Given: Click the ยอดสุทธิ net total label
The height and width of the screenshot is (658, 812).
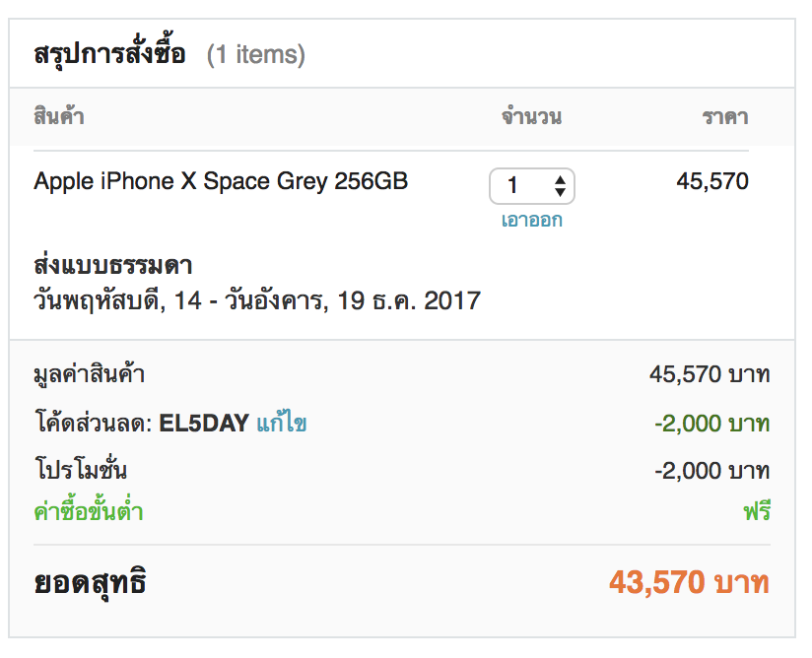Looking at the screenshot, I should click(x=91, y=582).
